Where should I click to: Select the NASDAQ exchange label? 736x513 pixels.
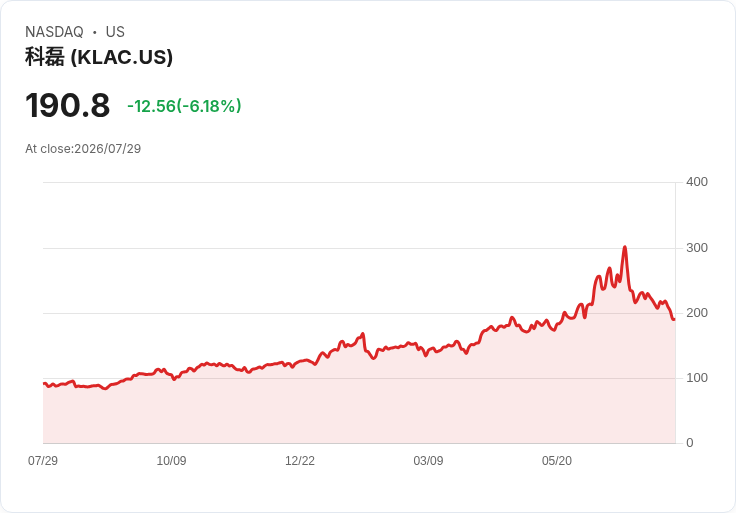pos(54,32)
